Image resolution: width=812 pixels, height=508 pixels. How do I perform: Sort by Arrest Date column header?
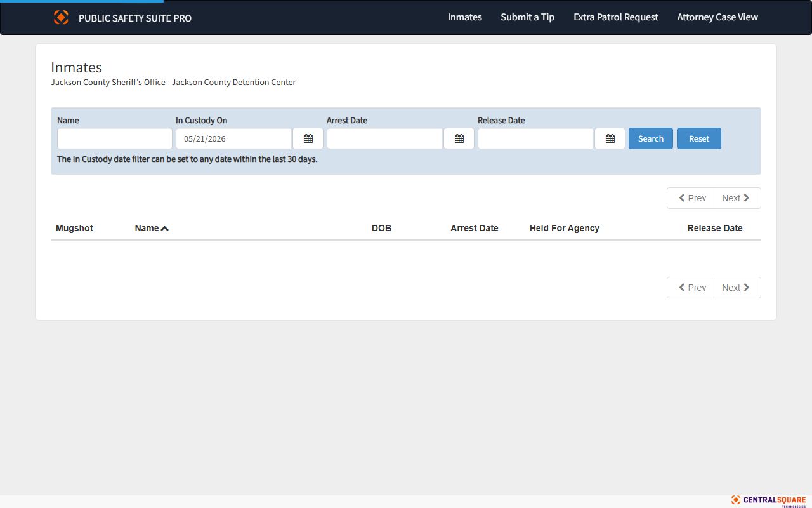click(x=475, y=228)
